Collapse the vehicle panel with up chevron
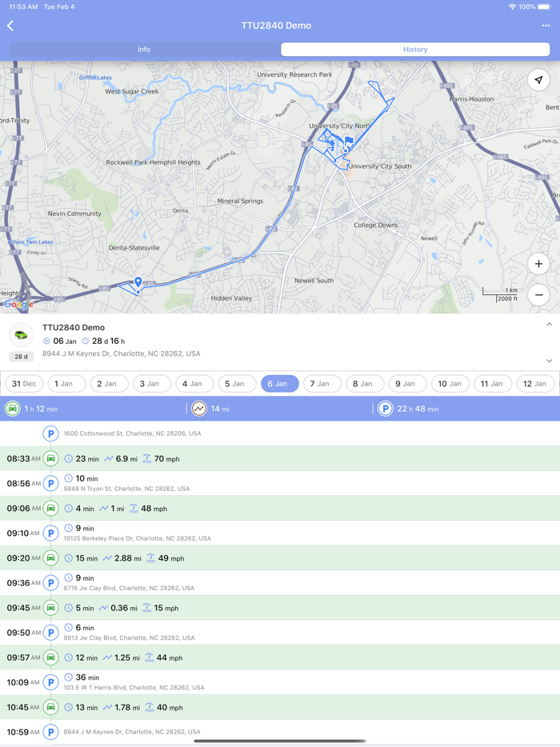The image size is (560, 747). point(549,325)
